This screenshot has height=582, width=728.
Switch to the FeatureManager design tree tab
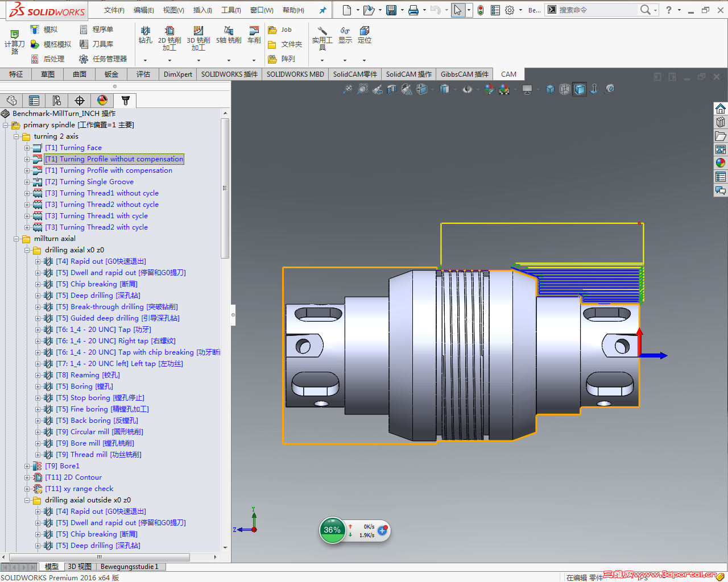point(11,101)
